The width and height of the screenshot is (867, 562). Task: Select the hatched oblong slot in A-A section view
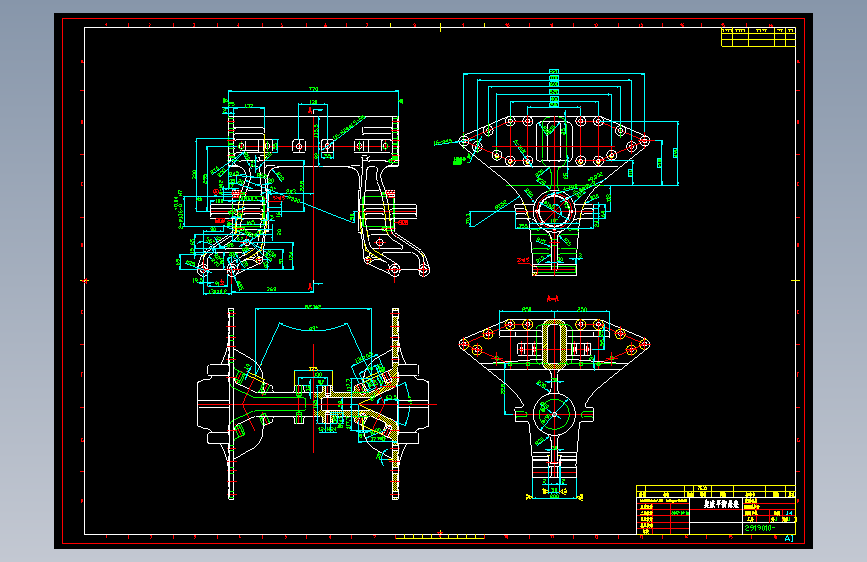pyautogui.click(x=553, y=344)
